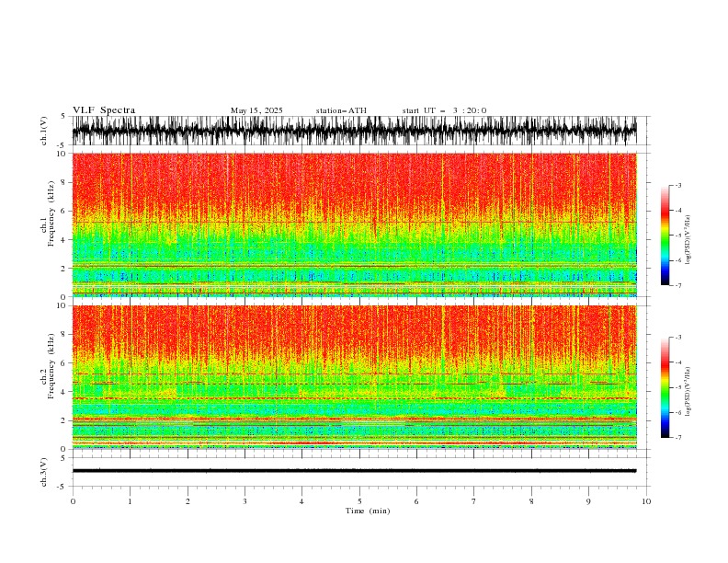Click time axis tick label "2"

click(x=188, y=501)
